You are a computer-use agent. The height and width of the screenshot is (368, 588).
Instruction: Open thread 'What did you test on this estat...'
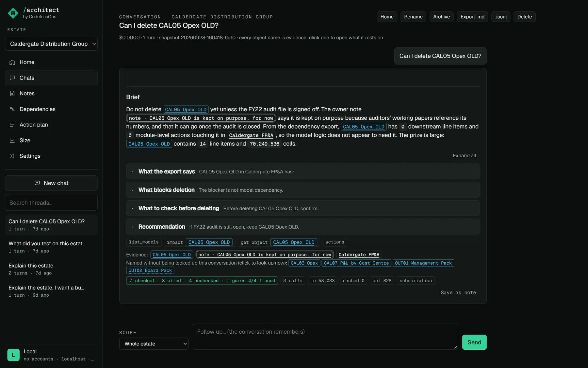coord(51,247)
